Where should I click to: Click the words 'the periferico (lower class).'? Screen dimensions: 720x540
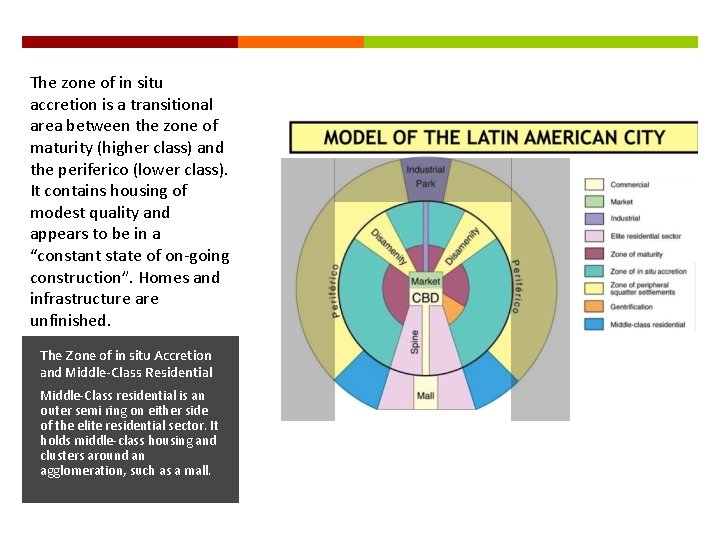point(129,169)
